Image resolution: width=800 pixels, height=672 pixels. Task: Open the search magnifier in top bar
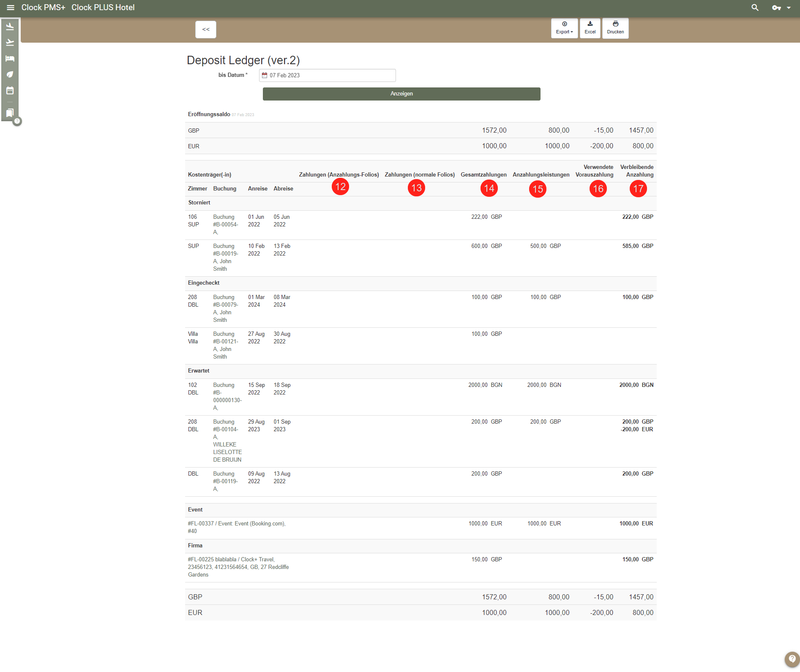(x=755, y=8)
